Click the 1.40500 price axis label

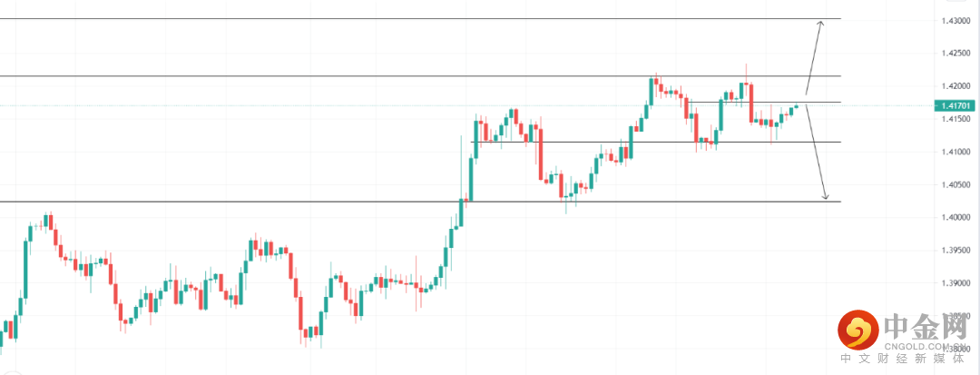click(x=955, y=184)
